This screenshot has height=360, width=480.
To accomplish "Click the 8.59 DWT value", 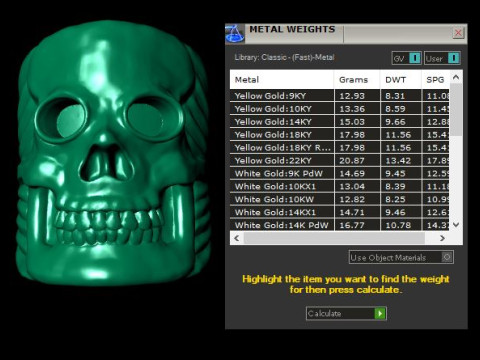I will click(395, 109).
